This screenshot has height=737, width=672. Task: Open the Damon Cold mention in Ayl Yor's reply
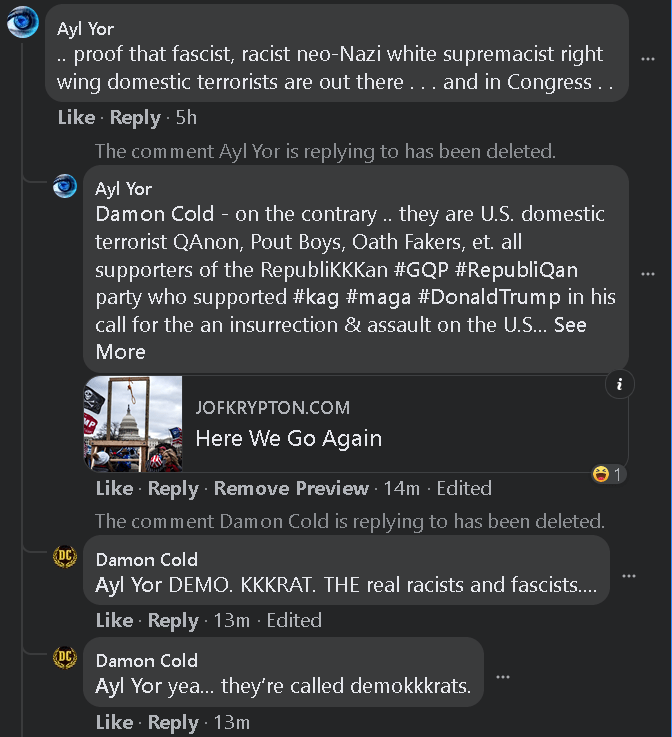[154, 214]
